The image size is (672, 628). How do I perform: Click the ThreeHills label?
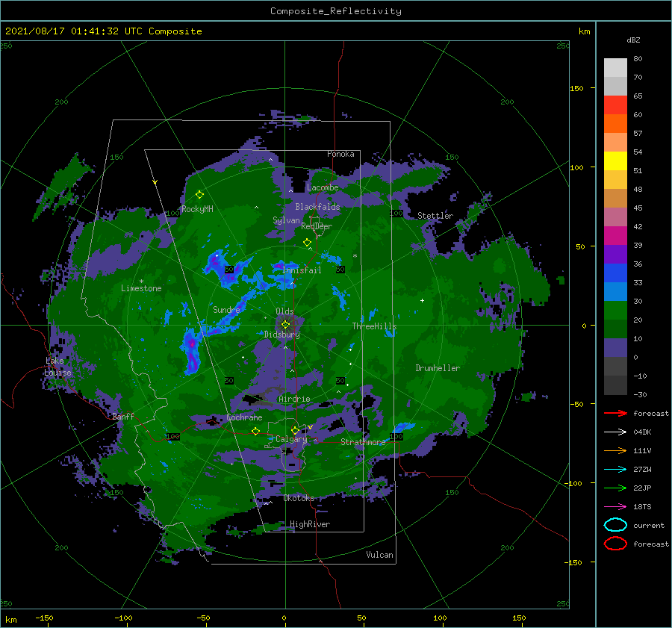(x=374, y=326)
